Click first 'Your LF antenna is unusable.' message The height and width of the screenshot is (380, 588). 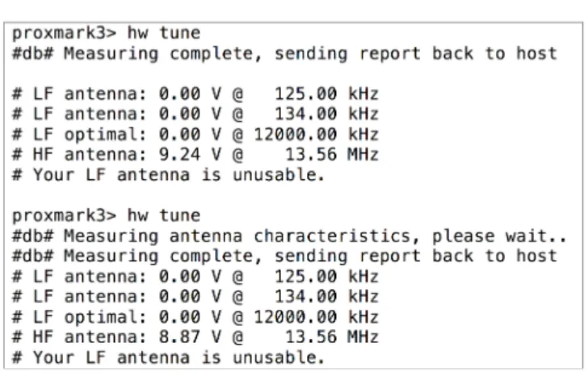168,175
